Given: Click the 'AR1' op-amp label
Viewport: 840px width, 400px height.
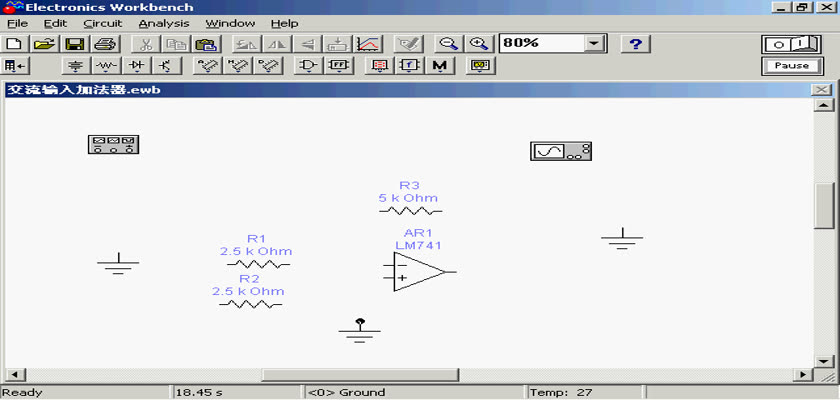Looking at the screenshot, I should point(418,233).
